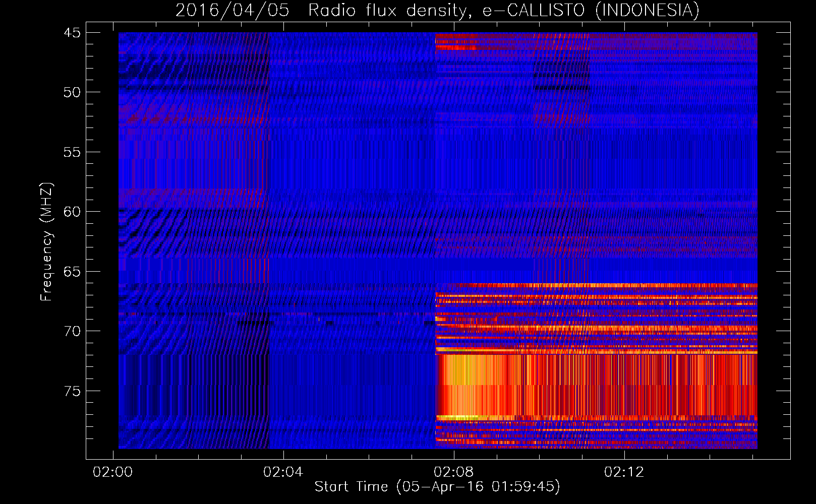Click the 02:12 time axis label

624,472
